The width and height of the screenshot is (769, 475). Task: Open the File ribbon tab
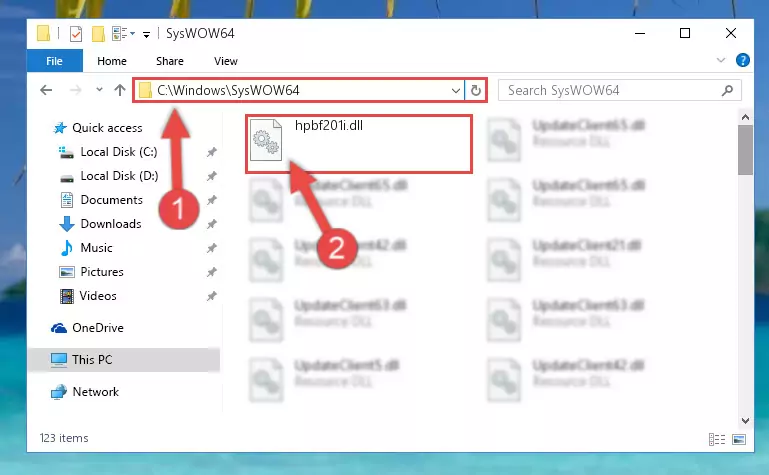pos(54,61)
